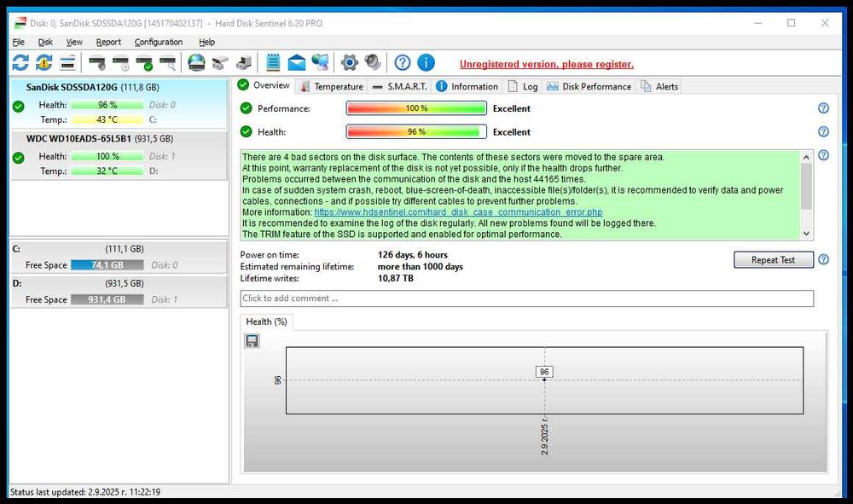Click the gray drive beside the help icons
This screenshot has width=853, height=504.
[x=244, y=63]
